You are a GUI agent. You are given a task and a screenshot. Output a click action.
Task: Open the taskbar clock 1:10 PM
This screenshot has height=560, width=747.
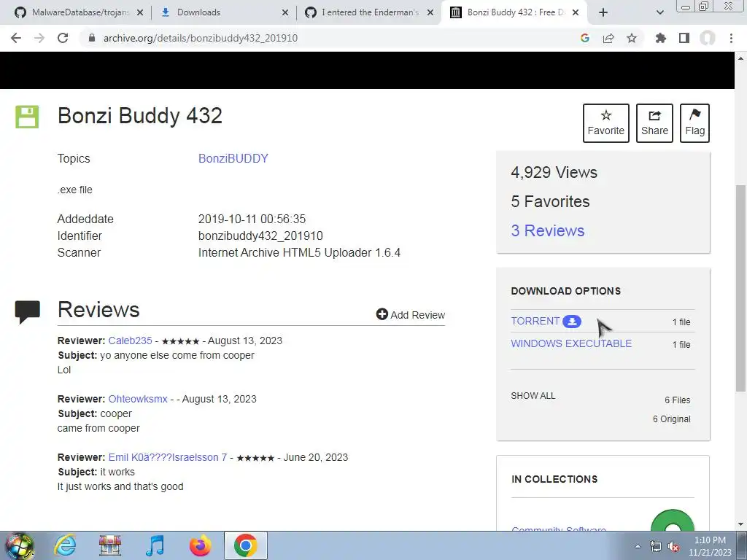click(x=710, y=546)
